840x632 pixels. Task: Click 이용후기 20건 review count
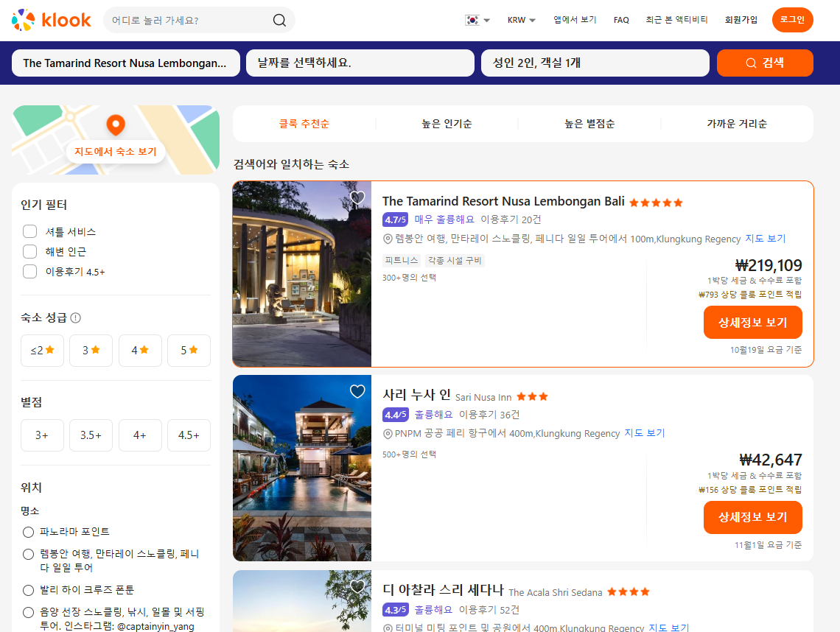tap(511, 220)
